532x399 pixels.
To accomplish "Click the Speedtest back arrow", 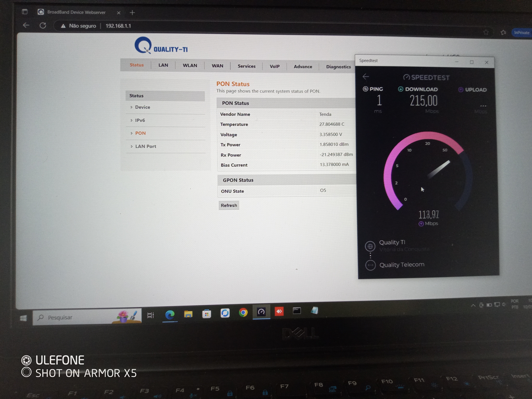I will coord(366,77).
